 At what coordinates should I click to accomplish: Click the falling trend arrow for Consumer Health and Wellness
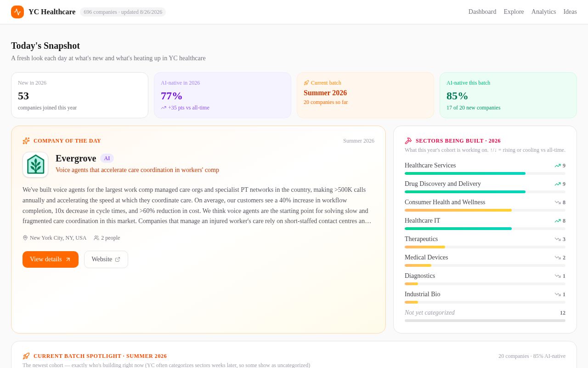click(558, 202)
